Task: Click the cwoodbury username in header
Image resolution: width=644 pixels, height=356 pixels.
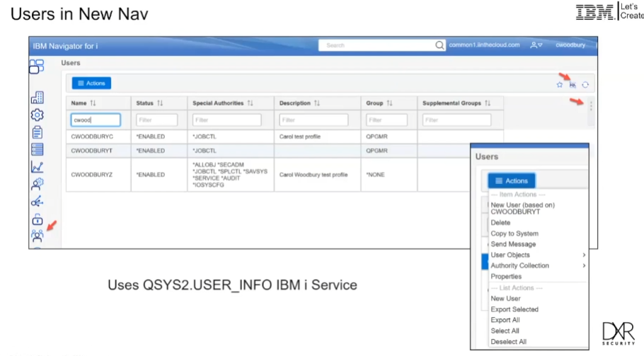Action: (x=570, y=45)
